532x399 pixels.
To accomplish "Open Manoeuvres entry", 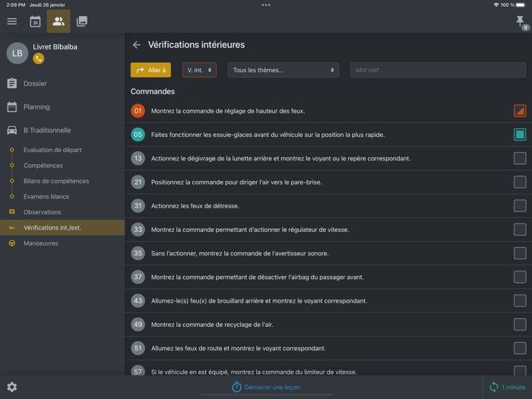I will (x=62, y=243).
